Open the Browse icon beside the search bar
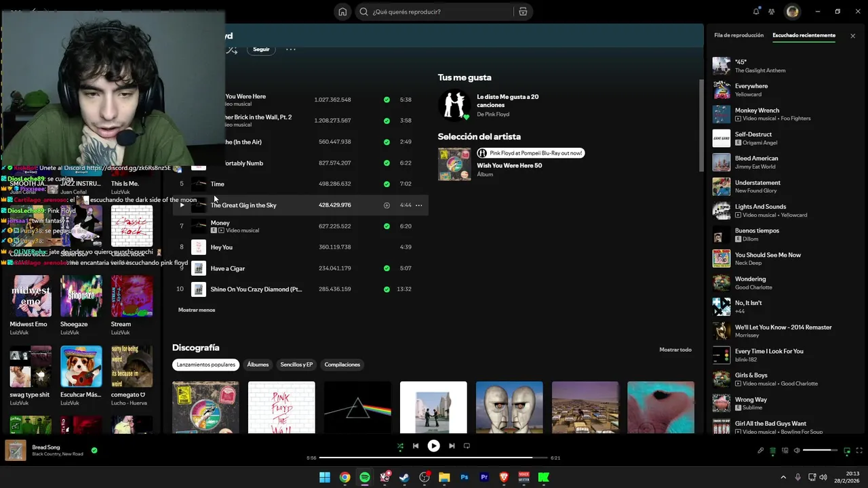The height and width of the screenshot is (488, 868). [x=523, y=12]
